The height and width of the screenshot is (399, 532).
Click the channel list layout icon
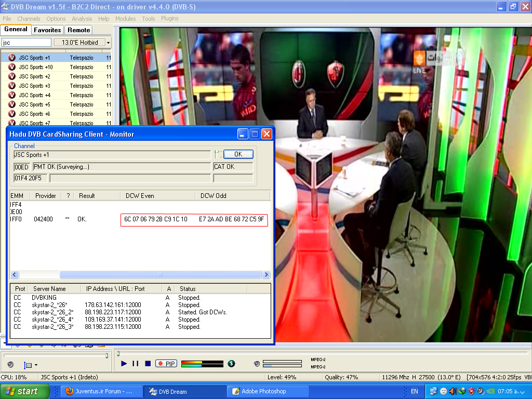click(x=28, y=365)
